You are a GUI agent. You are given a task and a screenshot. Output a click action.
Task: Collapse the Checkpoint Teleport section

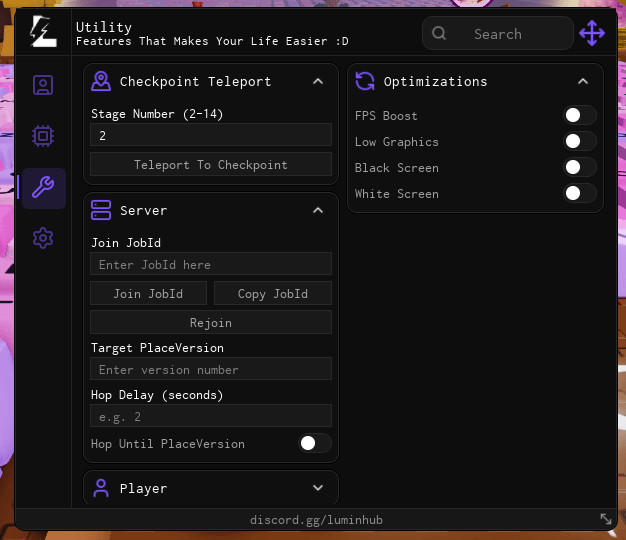[318, 81]
